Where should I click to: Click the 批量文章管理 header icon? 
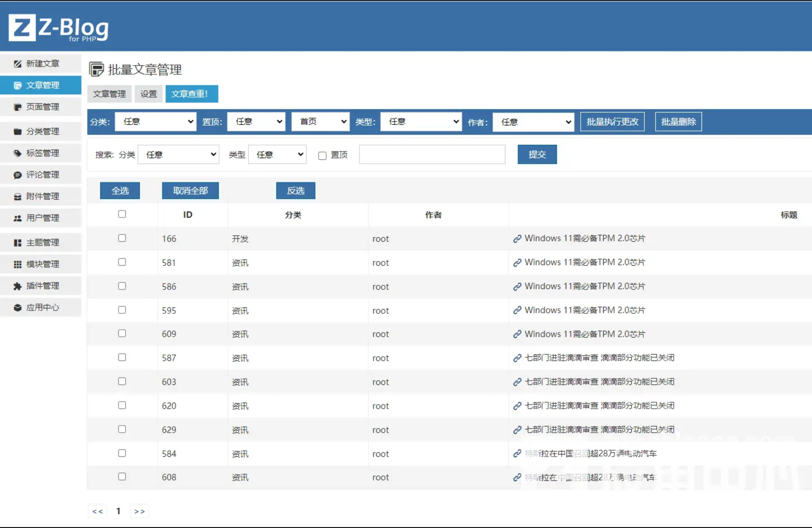tap(96, 69)
